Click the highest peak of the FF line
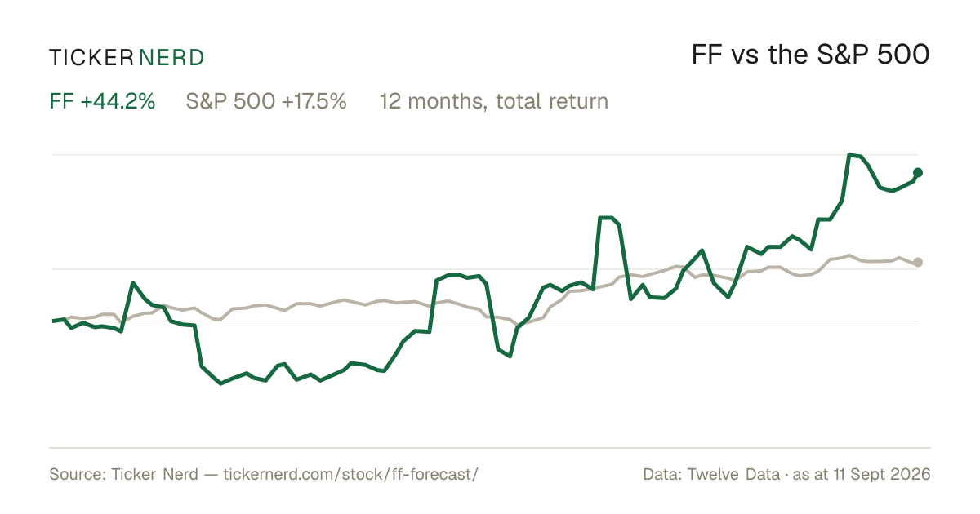This screenshot has height=514, width=980. click(850, 154)
